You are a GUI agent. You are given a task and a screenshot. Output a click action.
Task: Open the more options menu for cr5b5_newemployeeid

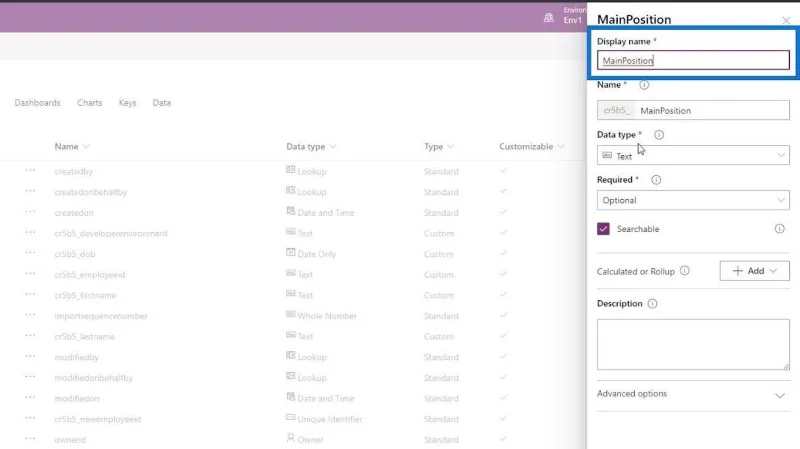30,418
